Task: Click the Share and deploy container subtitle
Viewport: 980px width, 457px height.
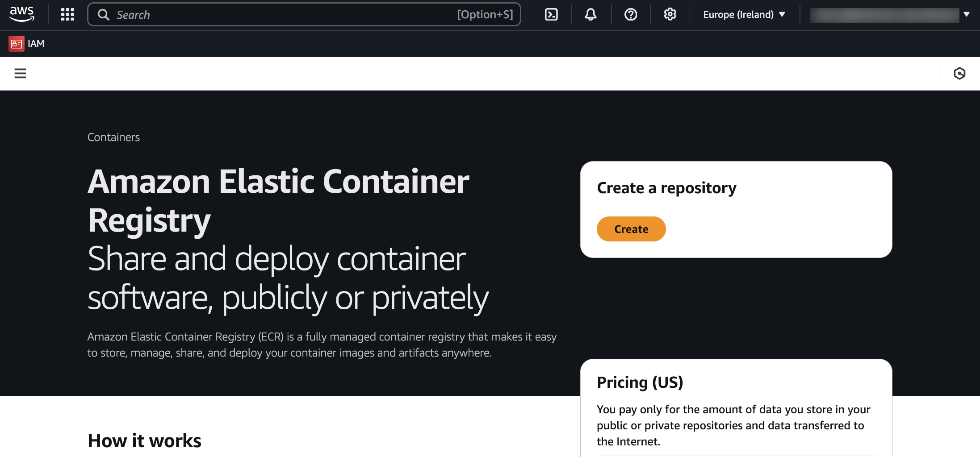Action: pos(288,278)
